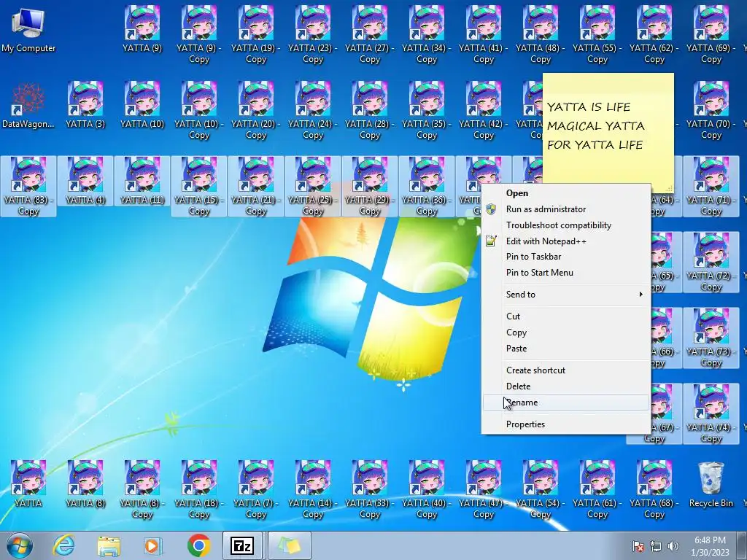Choose Troubleshoot compatibility

(x=566, y=225)
